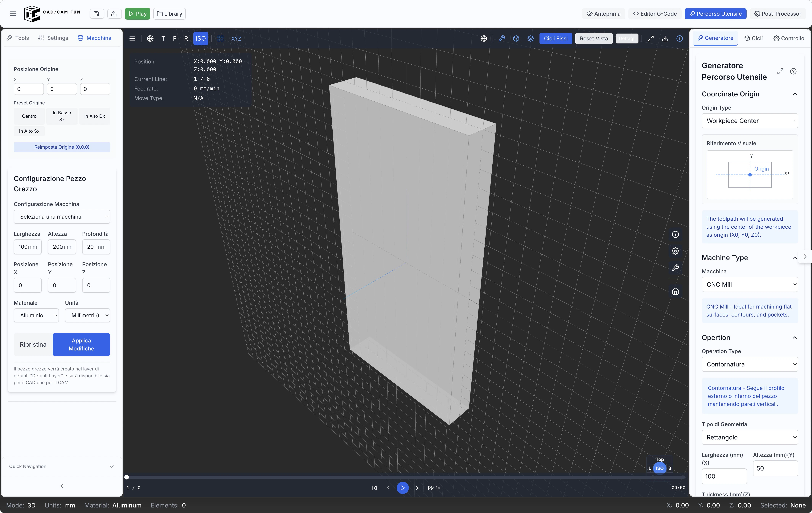812x513 pixels.
Task: Click the Dettagli button
Action: 627,38
